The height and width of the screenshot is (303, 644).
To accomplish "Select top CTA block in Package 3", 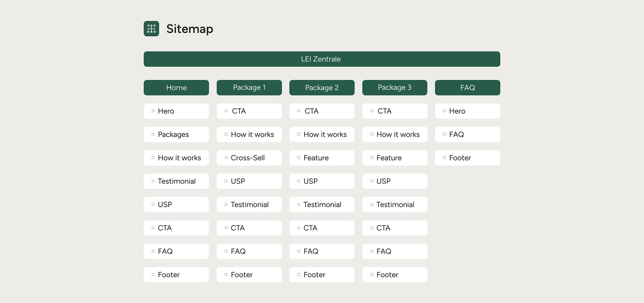I will [395, 111].
